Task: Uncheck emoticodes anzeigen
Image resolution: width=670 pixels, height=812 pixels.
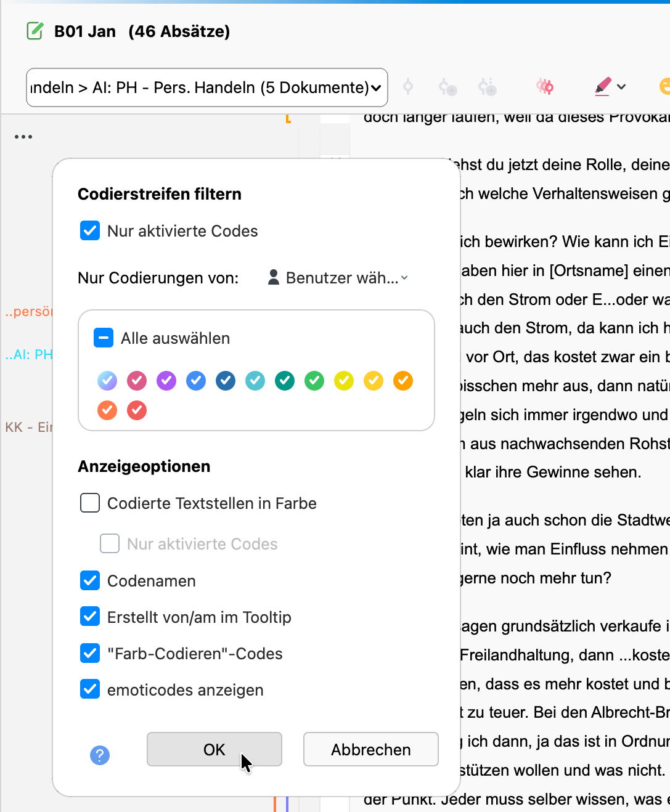Action: click(89, 689)
